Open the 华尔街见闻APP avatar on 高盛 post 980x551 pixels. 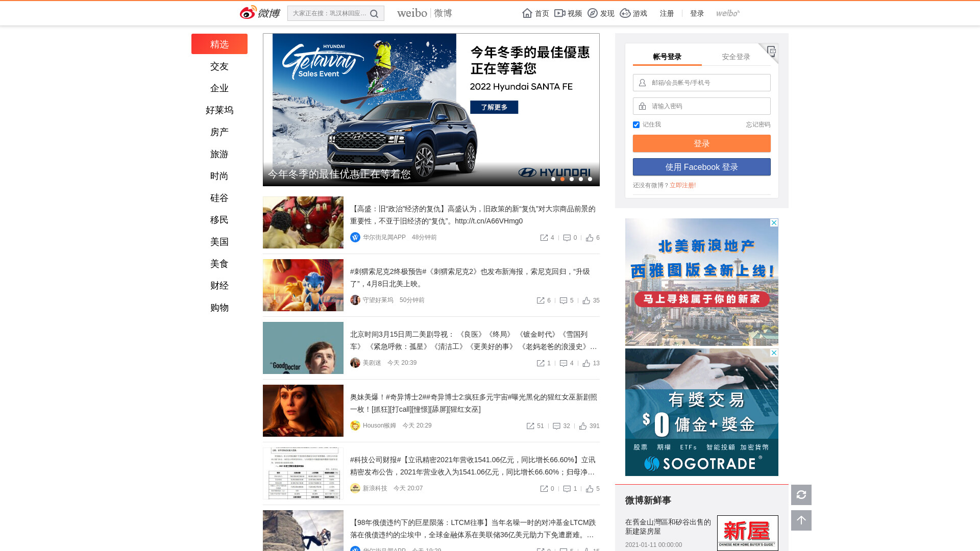pyautogui.click(x=355, y=237)
